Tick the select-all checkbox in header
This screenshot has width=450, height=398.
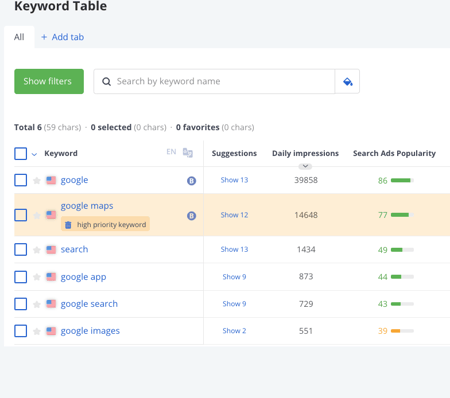pos(21,154)
